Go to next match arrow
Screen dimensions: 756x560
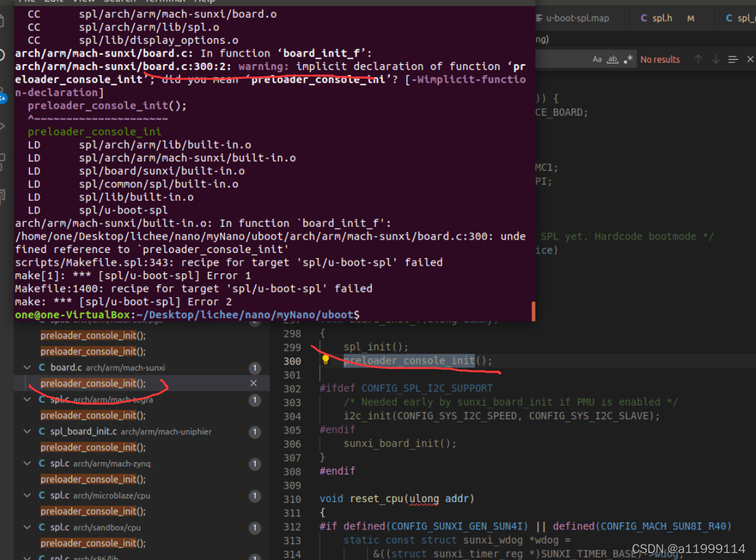[716, 59]
